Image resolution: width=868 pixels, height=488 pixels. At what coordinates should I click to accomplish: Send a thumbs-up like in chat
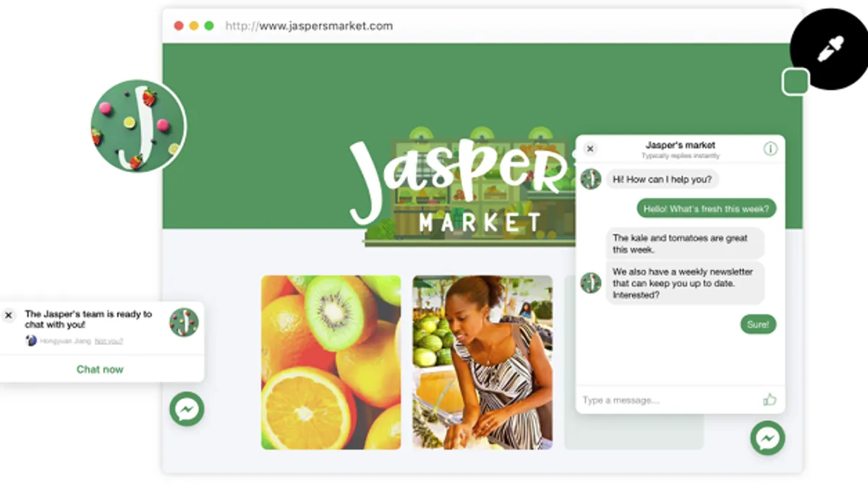click(x=770, y=399)
